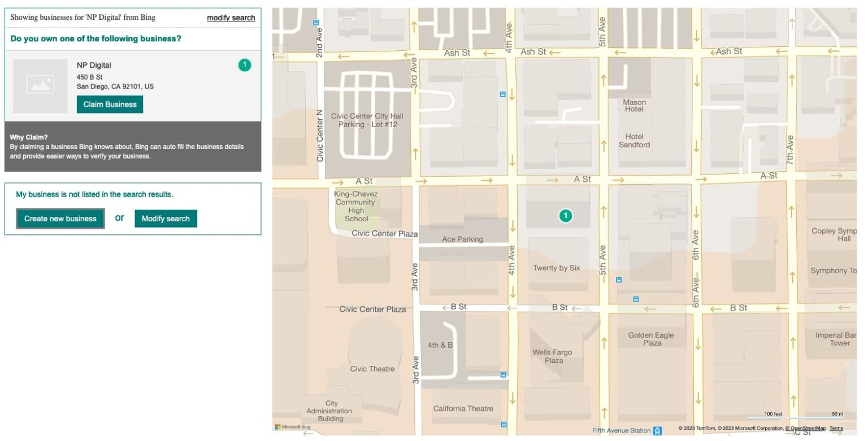Click the transit stop icon on B St near 4th Ave
This screenshot has width=868, height=441.
pyautogui.click(x=502, y=373)
